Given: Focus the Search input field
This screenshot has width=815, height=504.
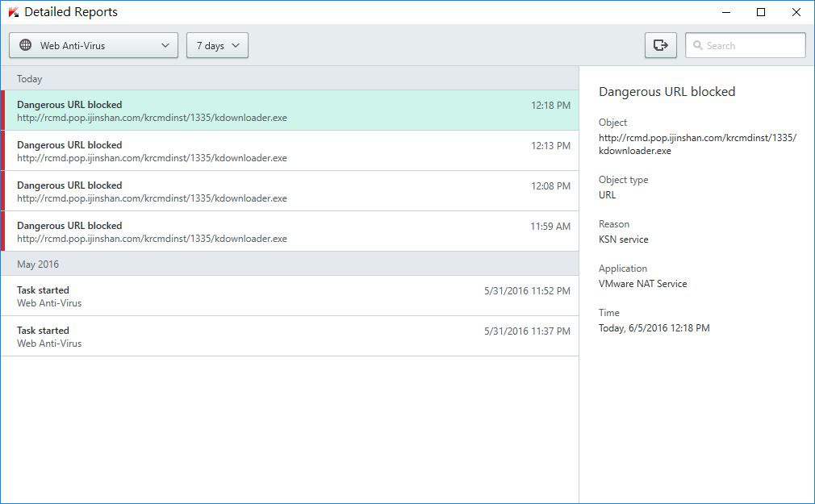Looking at the screenshot, I should point(752,46).
